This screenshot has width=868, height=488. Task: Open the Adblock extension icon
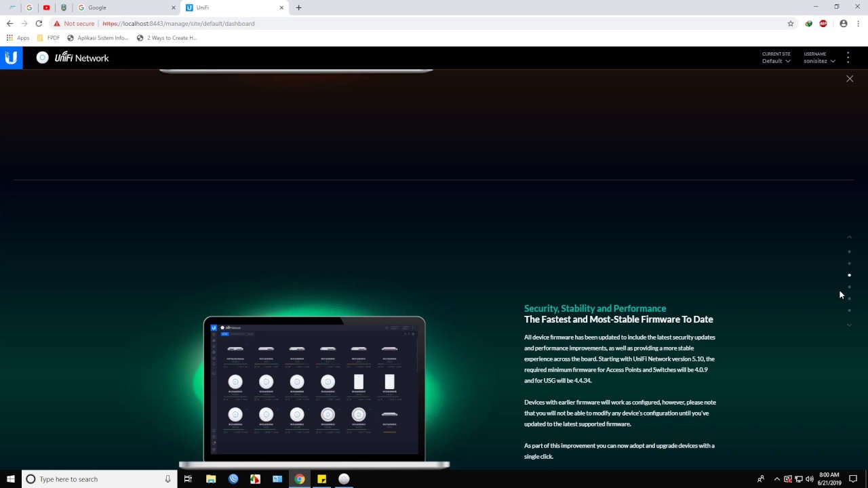[823, 23]
